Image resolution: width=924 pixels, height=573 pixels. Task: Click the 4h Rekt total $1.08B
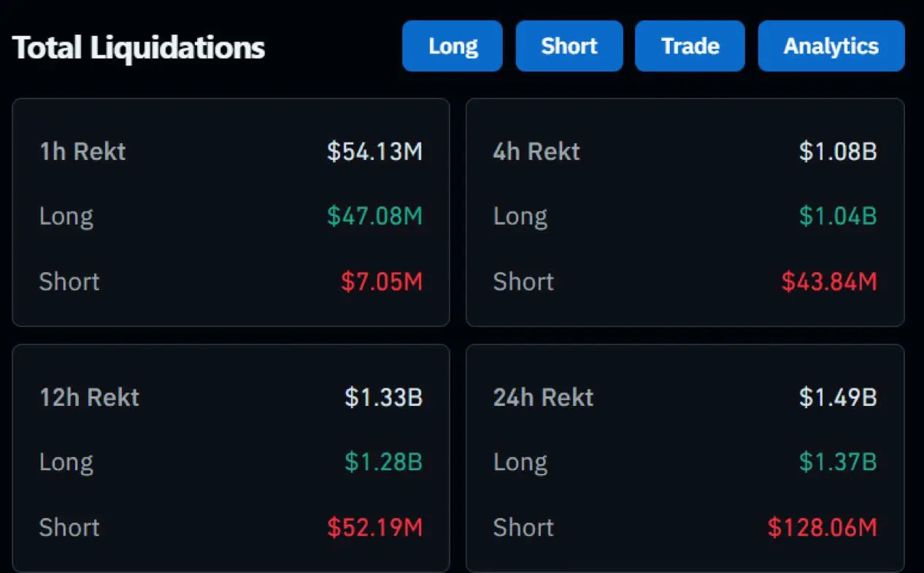pyautogui.click(x=837, y=152)
